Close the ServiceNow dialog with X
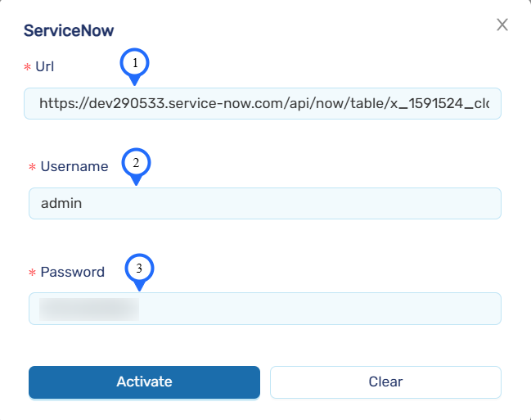Image resolution: width=531 pixels, height=420 pixels. tap(502, 25)
